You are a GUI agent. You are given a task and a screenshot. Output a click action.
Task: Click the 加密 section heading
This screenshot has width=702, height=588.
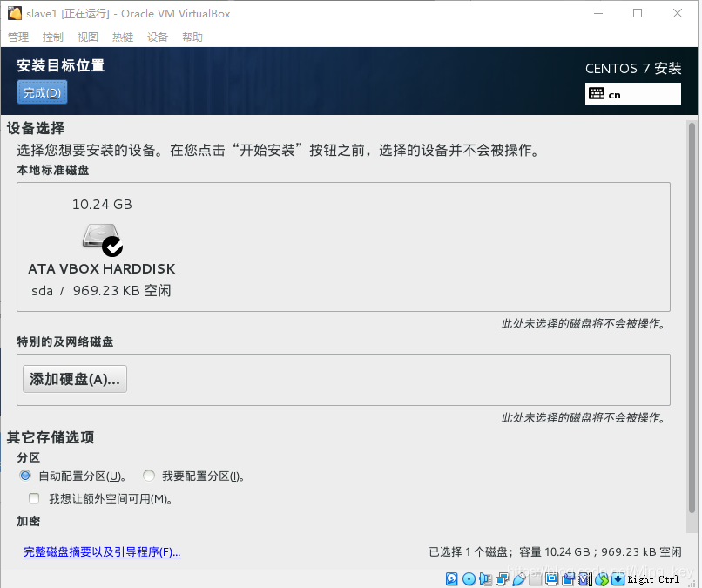28,521
